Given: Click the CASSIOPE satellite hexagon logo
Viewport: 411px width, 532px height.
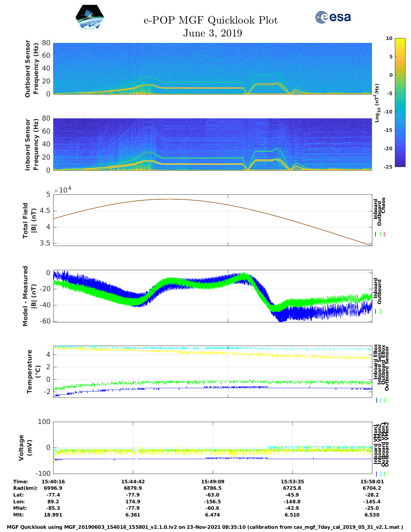Looking at the screenshot, I should point(90,17).
